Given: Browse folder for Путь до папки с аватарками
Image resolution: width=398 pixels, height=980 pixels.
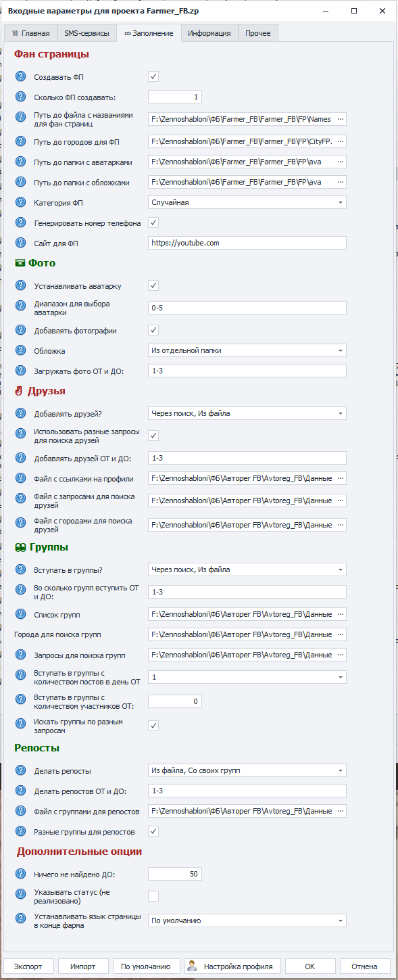Looking at the screenshot, I should pyautogui.click(x=340, y=162).
